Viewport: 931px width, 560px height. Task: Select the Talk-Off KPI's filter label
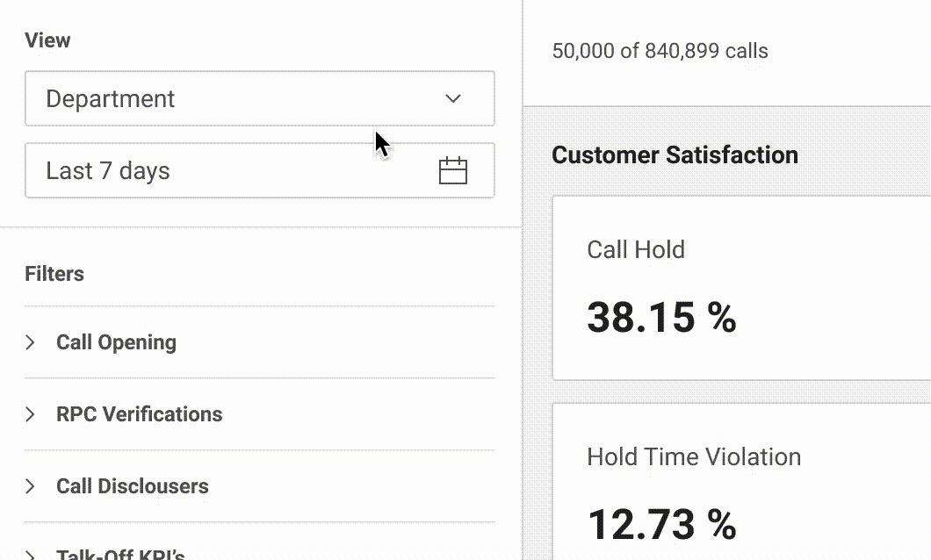(x=120, y=555)
